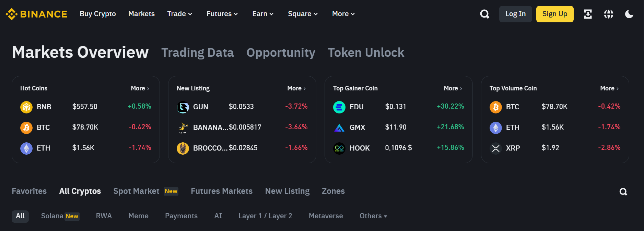The image size is (644, 231).
Task: Click the Sign Up button
Action: [555, 14]
